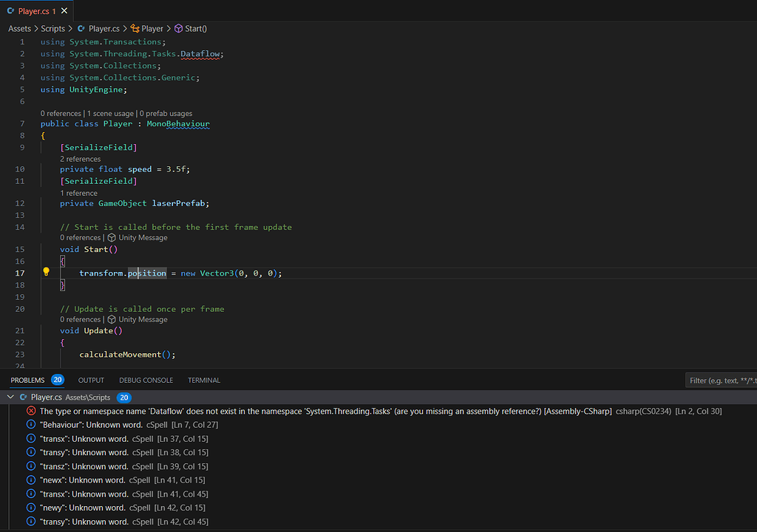Focus the Problems filter input field
The height and width of the screenshot is (532, 757).
click(721, 381)
